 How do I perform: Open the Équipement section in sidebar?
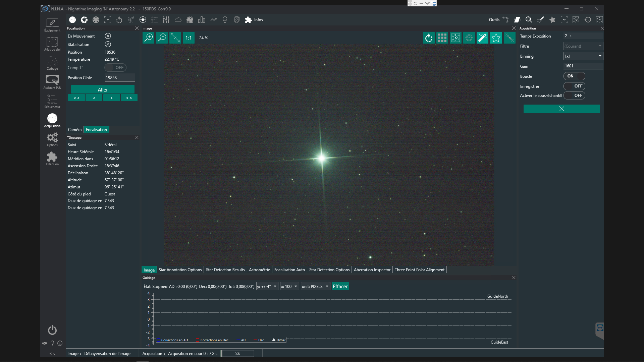tap(52, 25)
